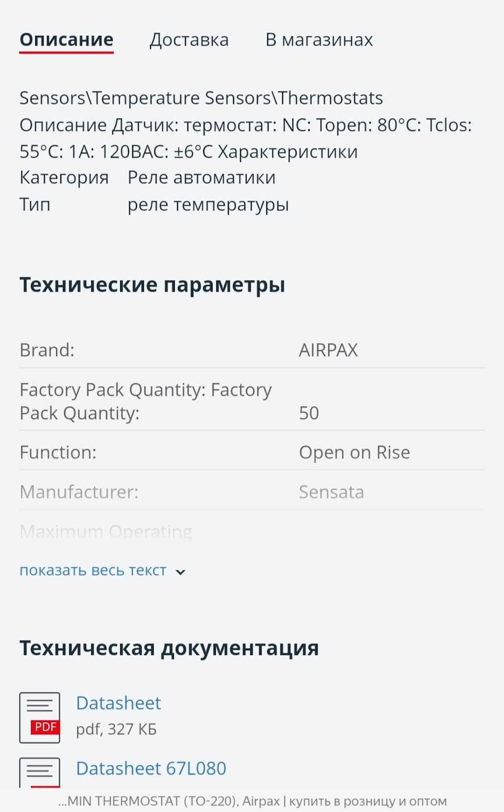The width and height of the screenshot is (504, 812).
Task: Open the Datasheet link
Action: (x=119, y=703)
